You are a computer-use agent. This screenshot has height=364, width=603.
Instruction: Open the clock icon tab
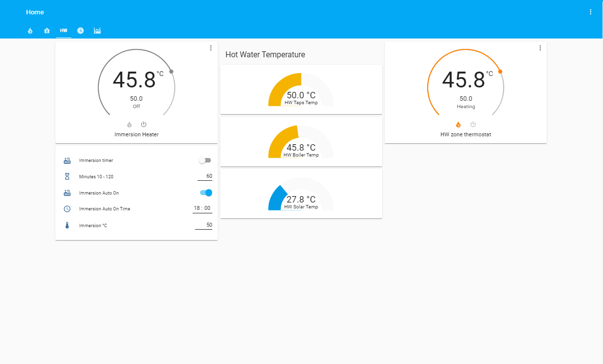coord(80,31)
